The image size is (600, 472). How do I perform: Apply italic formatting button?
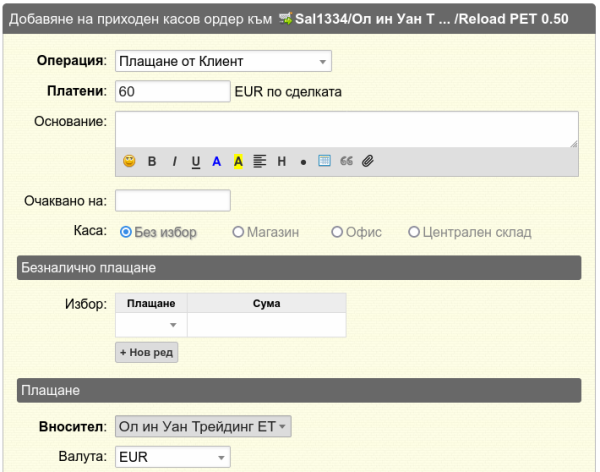click(174, 162)
